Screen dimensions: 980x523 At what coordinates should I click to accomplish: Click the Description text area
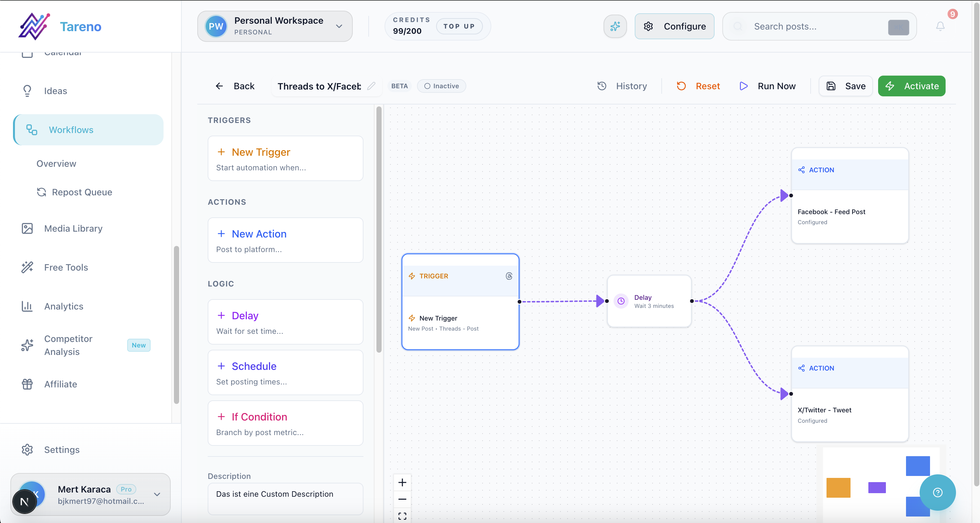pyautogui.click(x=285, y=499)
